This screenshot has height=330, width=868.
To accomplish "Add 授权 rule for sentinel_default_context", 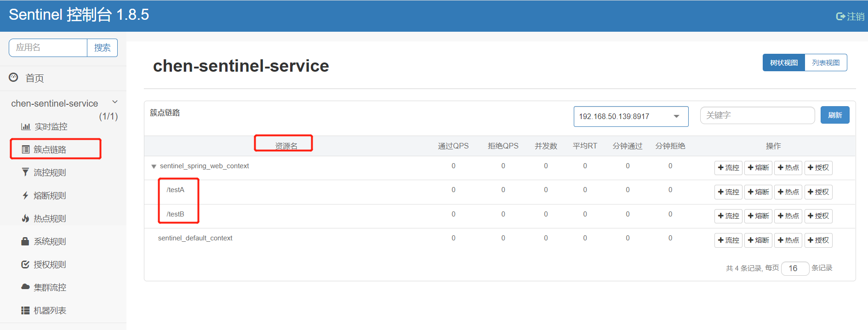I will 818,240.
